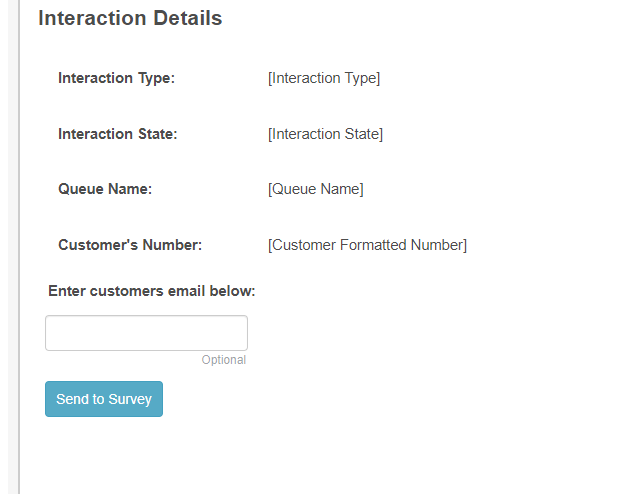The image size is (635, 494).
Task: Click the [Queue Name] placeholder value
Action: [x=315, y=189]
